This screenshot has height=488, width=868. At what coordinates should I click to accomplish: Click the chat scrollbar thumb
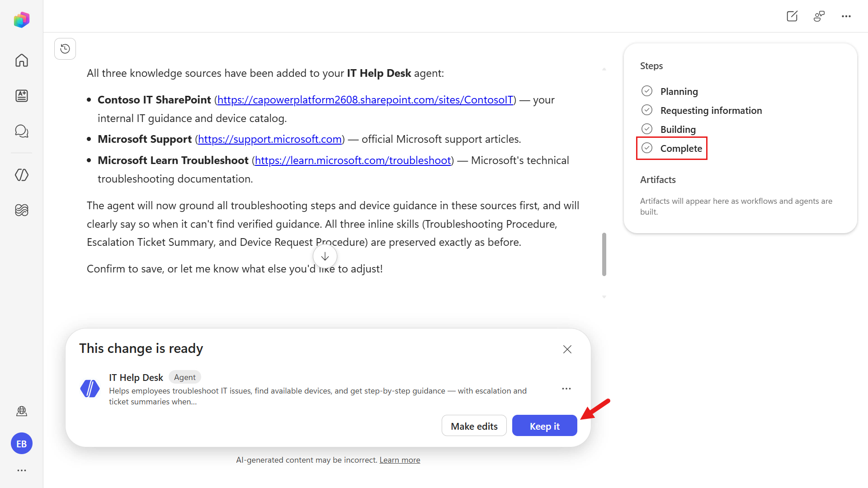(x=604, y=254)
